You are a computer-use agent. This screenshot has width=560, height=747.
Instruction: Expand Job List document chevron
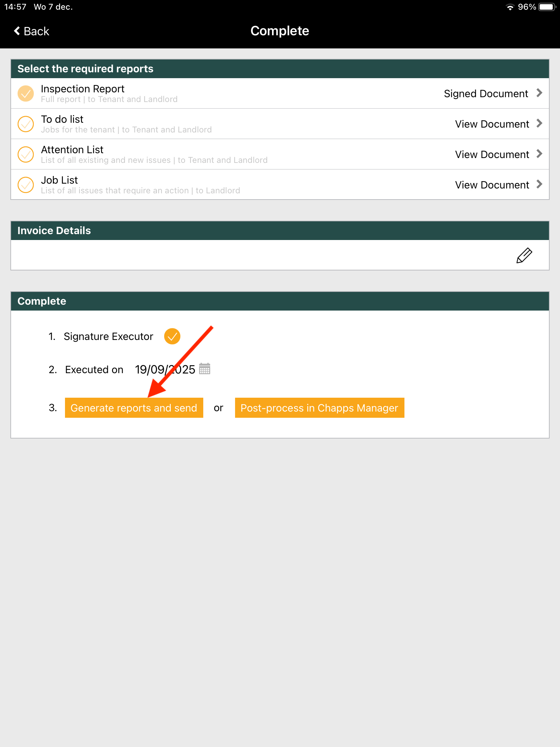(x=539, y=184)
